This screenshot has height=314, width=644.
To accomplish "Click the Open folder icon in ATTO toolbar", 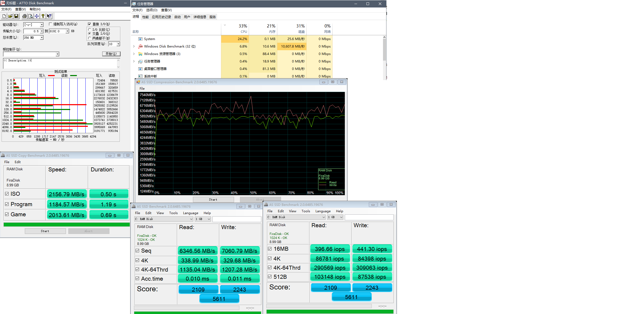I will pos(10,16).
